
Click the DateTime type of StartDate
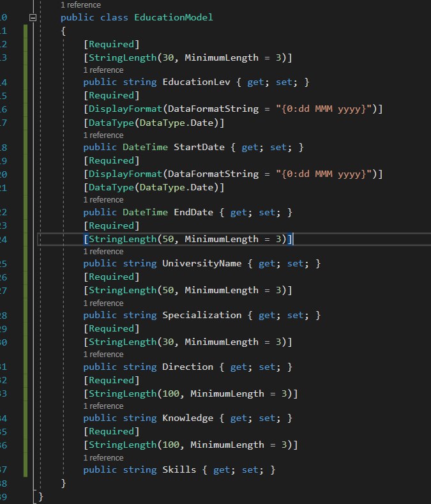point(146,147)
